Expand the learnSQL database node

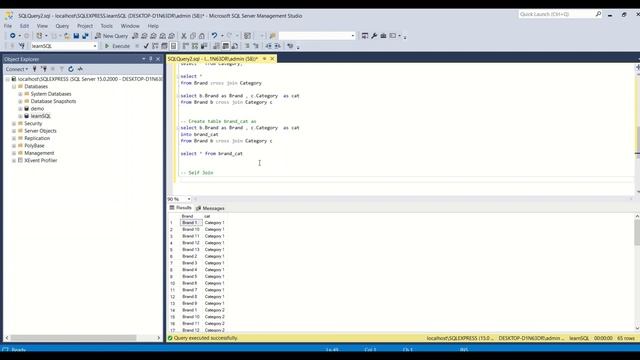click(x=20, y=116)
